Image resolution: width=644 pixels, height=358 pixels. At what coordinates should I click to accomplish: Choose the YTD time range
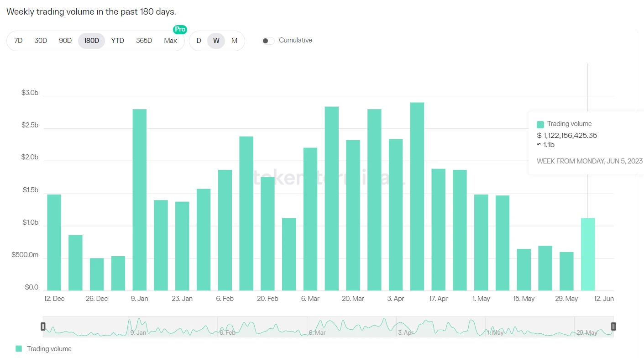point(117,41)
